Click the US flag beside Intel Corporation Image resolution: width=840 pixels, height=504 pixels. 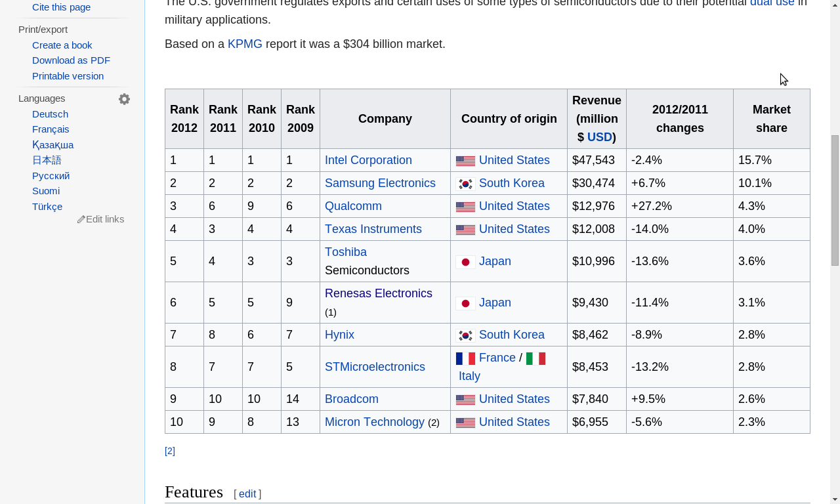(465, 161)
